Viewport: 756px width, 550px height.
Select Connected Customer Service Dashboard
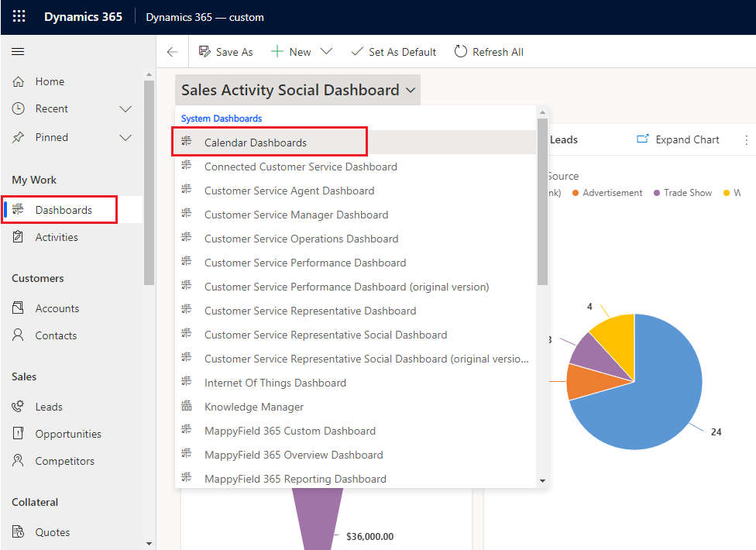[x=356, y=167]
